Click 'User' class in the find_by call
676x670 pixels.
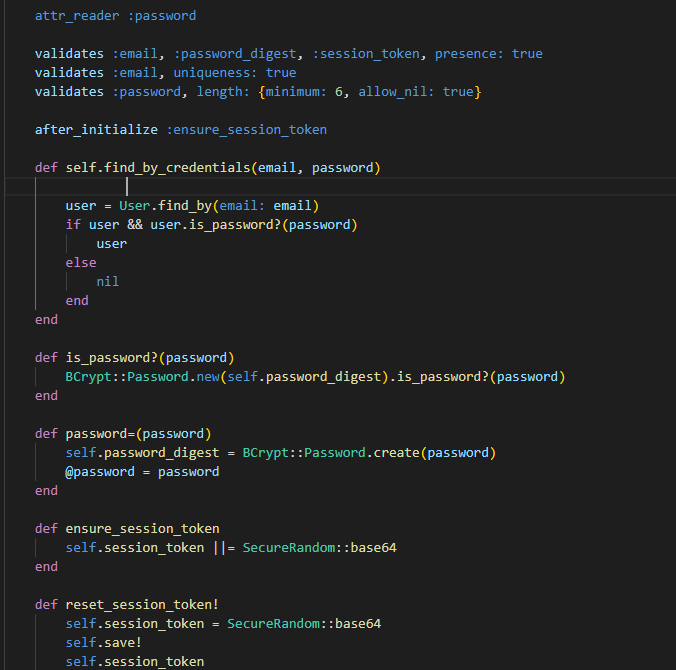[x=135, y=206]
